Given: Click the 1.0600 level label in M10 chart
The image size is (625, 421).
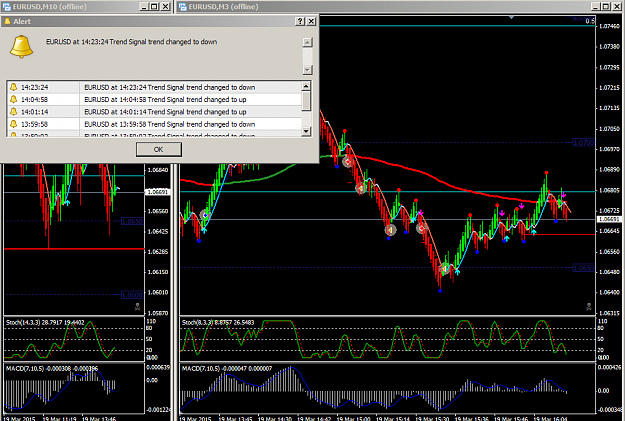Looking at the screenshot, I should point(132,295).
